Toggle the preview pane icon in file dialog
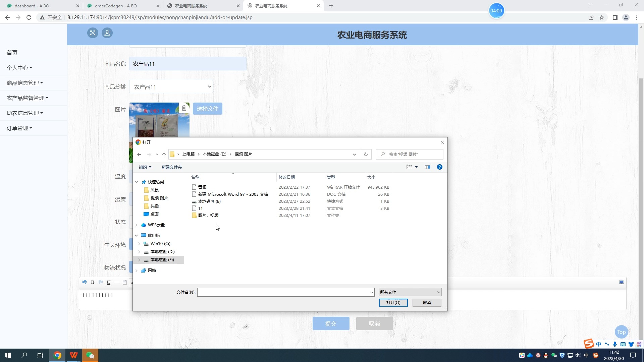Image resolution: width=644 pixels, height=362 pixels. click(x=427, y=167)
